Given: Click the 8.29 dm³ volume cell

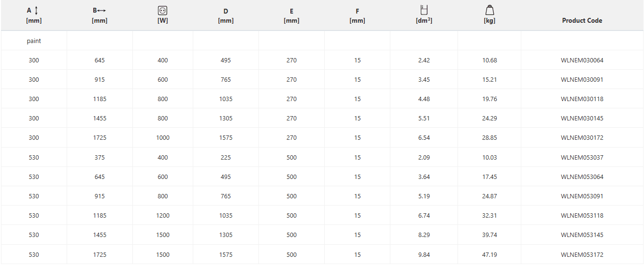Looking at the screenshot, I should click(x=424, y=235).
